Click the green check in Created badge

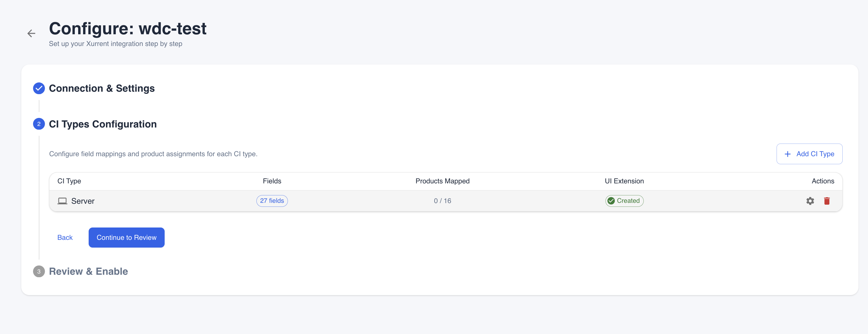(611, 201)
